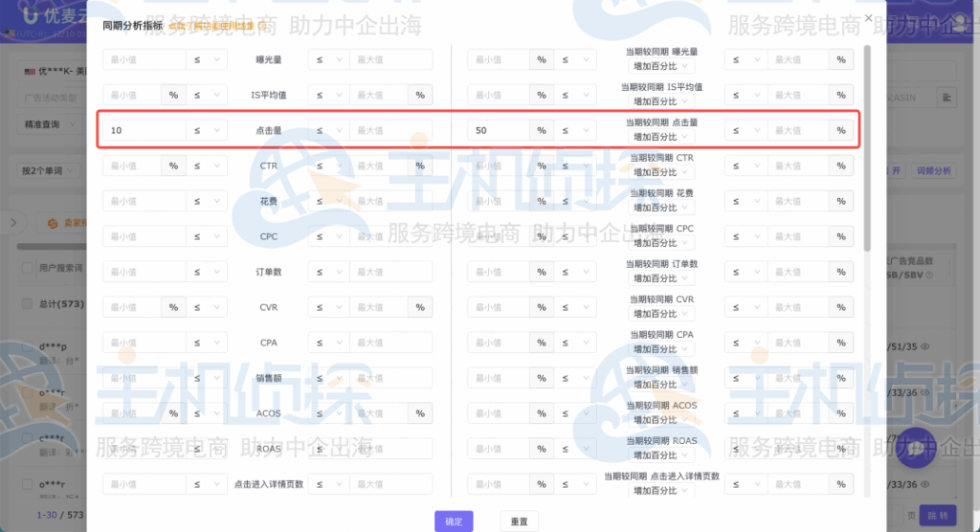Viewport: 980px width, 532px height.
Task: Click the 最小值 % field in the CVR row
Action: point(132,307)
